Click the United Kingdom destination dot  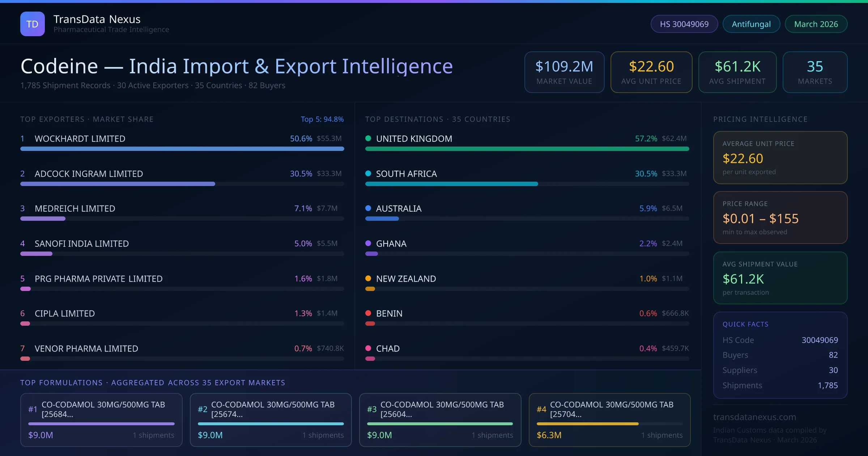pyautogui.click(x=368, y=138)
